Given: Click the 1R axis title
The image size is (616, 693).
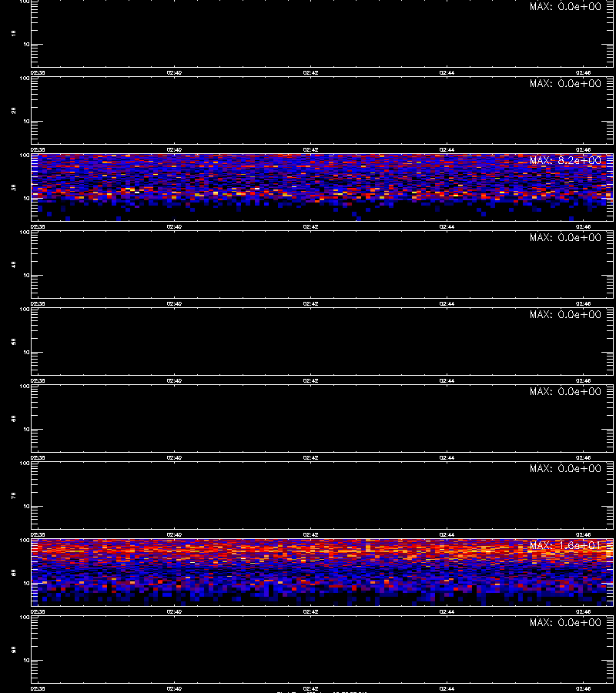Looking at the screenshot, I should click(x=14, y=33).
